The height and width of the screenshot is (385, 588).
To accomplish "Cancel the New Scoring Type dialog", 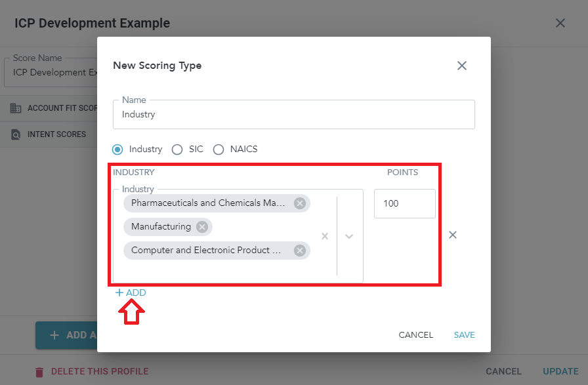I will tap(415, 335).
